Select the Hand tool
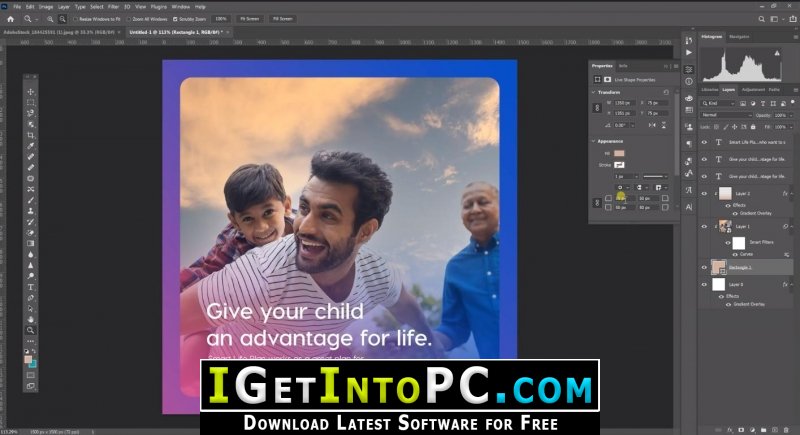The width and height of the screenshot is (800, 435). pos(31,319)
